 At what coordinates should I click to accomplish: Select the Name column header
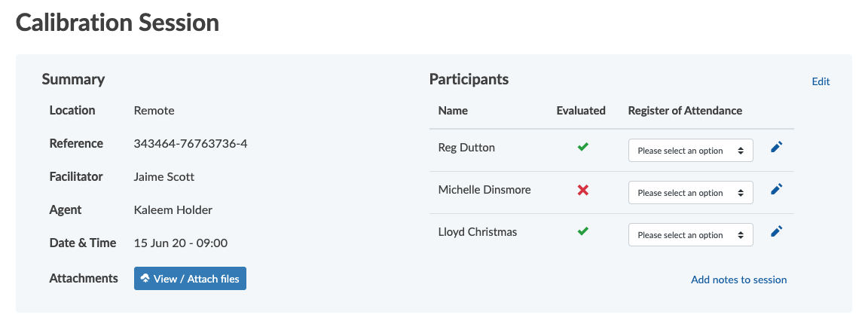[x=453, y=110]
